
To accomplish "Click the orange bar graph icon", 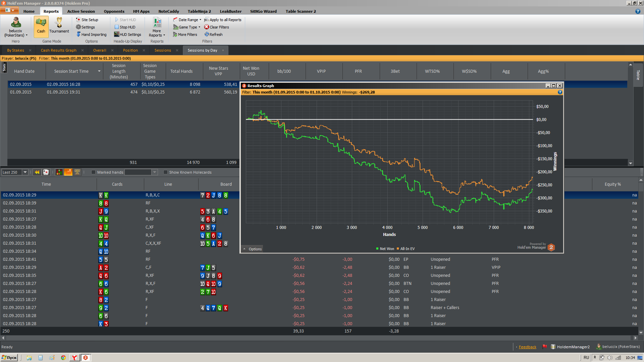I will coord(68,172).
